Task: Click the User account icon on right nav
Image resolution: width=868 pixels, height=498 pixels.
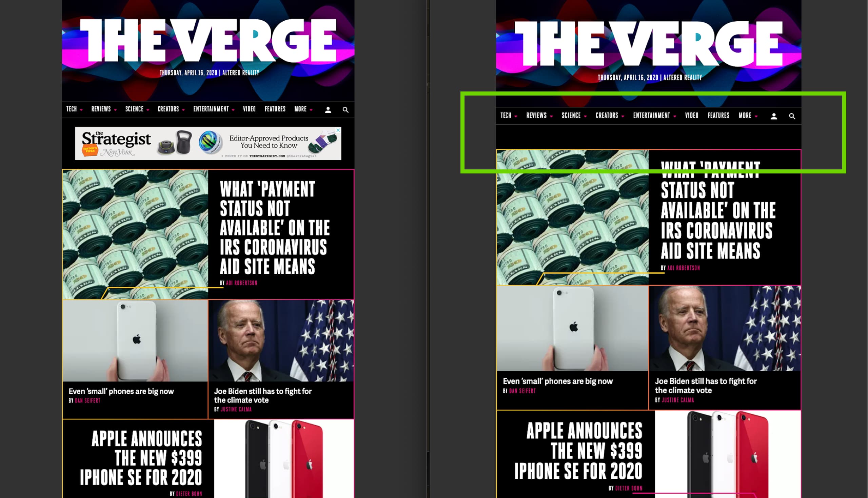Action: [774, 115]
